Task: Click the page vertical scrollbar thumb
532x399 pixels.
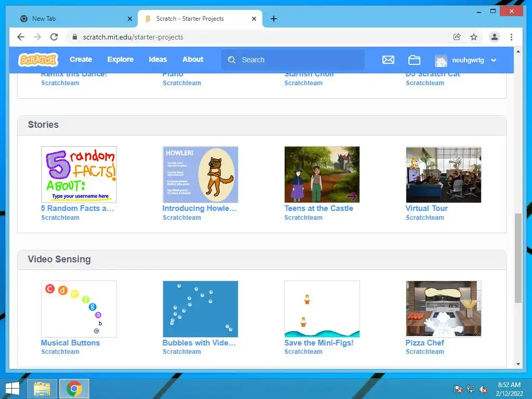Action: coord(518,258)
